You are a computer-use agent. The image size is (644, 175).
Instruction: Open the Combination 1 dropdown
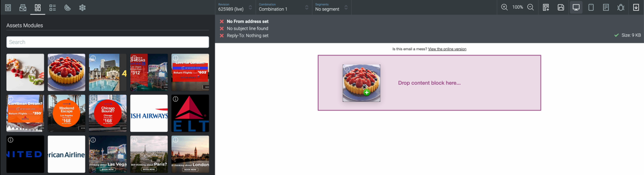pyautogui.click(x=283, y=7)
